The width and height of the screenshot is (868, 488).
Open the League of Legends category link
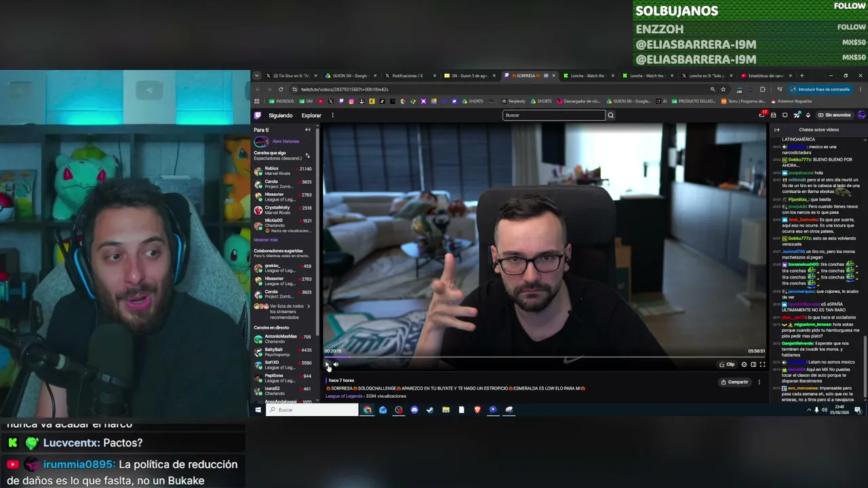(x=344, y=396)
